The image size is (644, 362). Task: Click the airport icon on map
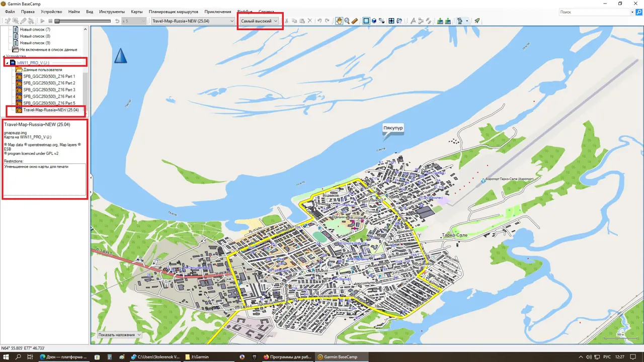point(483,180)
